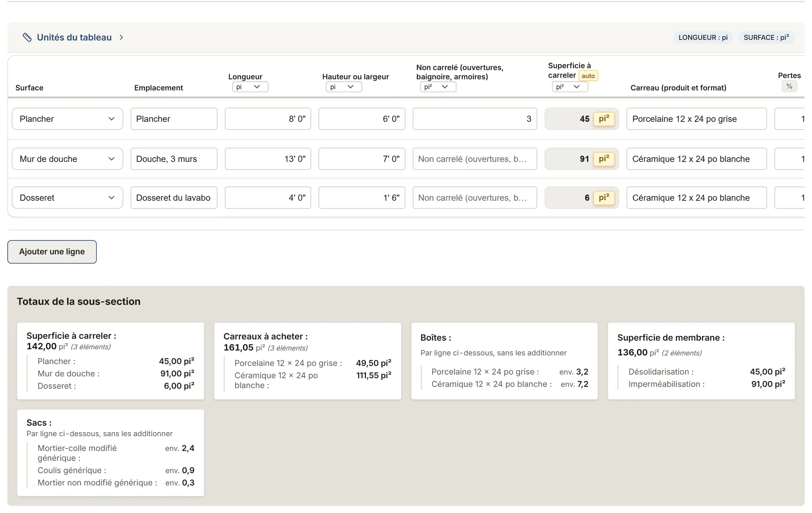Edit the Douche, 3 murs emplacement field

[174, 159]
